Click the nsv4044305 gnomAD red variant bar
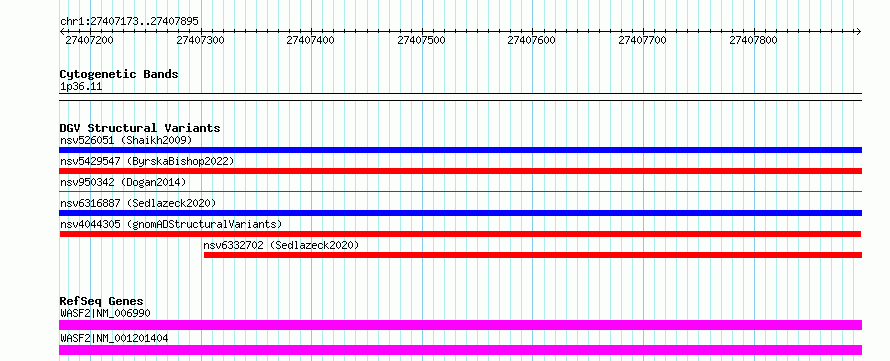The image size is (890, 361). (x=460, y=234)
